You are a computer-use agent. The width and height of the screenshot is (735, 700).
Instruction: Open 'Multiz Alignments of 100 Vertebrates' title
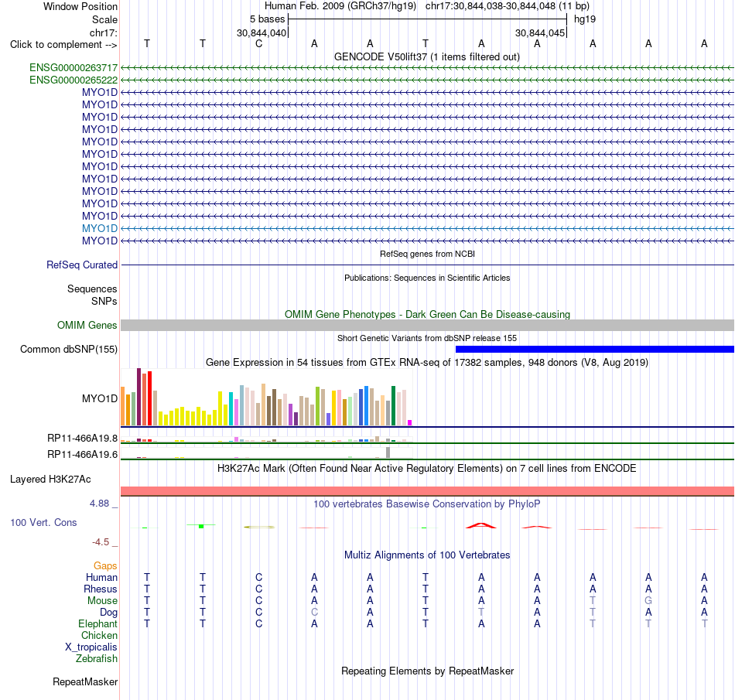[427, 555]
